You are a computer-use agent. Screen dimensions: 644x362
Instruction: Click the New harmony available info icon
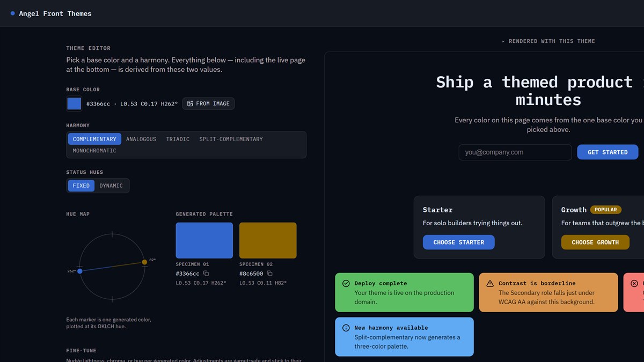(x=346, y=328)
